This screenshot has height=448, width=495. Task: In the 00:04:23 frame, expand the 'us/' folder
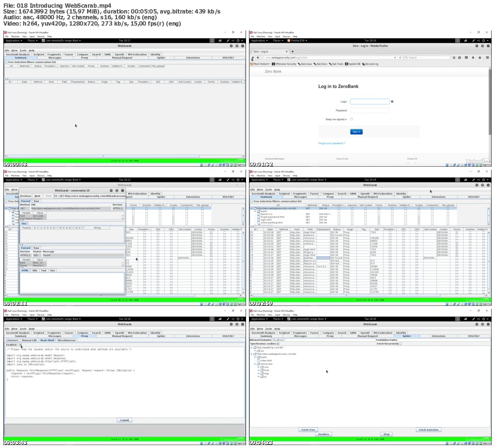coord(255,351)
